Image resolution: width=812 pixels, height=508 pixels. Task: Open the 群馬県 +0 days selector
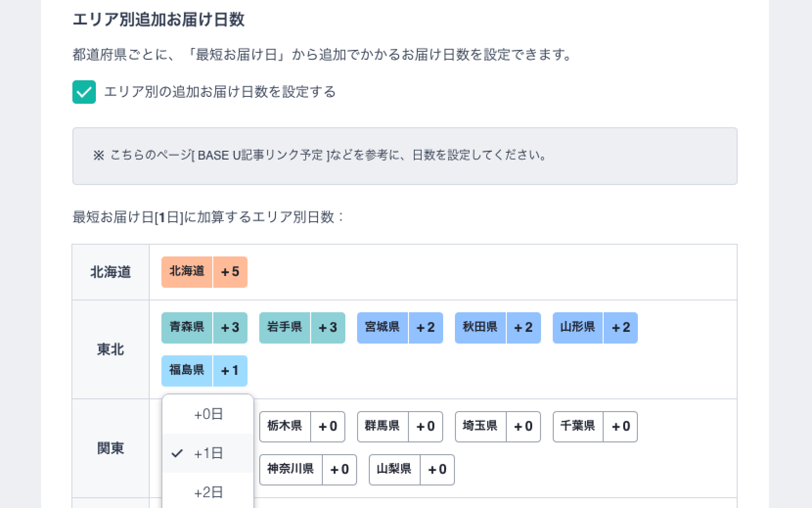[400, 427]
